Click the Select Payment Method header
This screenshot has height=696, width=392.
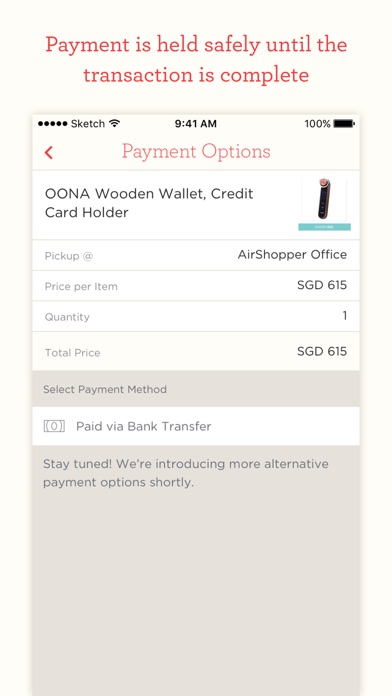[105, 390]
